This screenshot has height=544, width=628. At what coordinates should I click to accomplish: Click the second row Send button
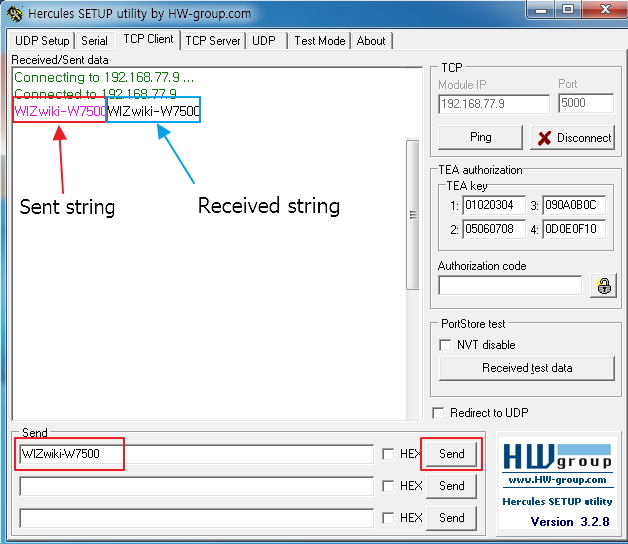pyautogui.click(x=451, y=486)
